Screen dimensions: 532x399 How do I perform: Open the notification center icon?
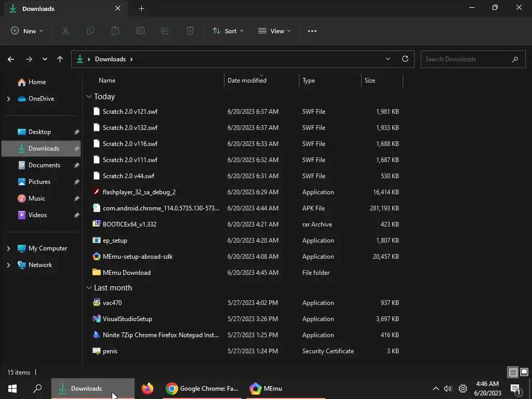(515, 389)
